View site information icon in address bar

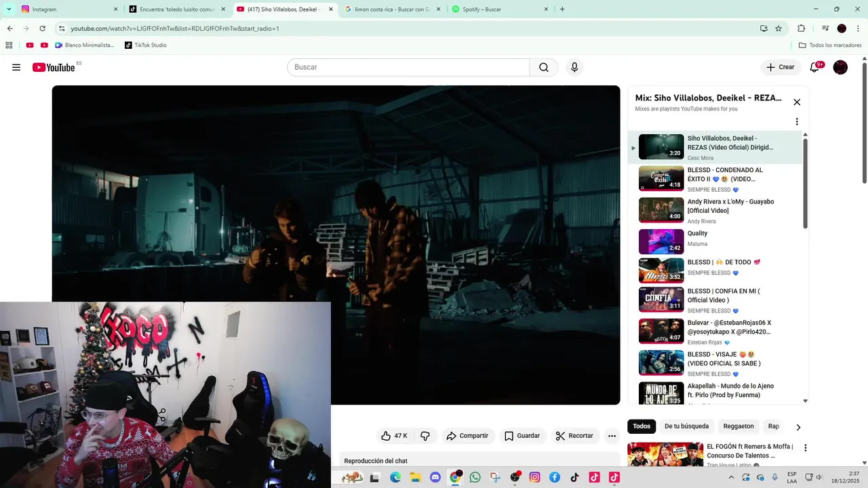click(x=61, y=28)
